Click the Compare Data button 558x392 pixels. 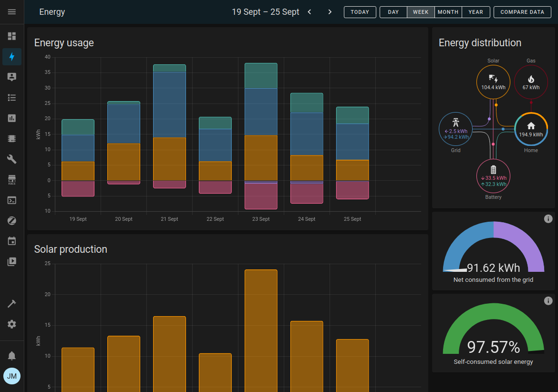[522, 12]
